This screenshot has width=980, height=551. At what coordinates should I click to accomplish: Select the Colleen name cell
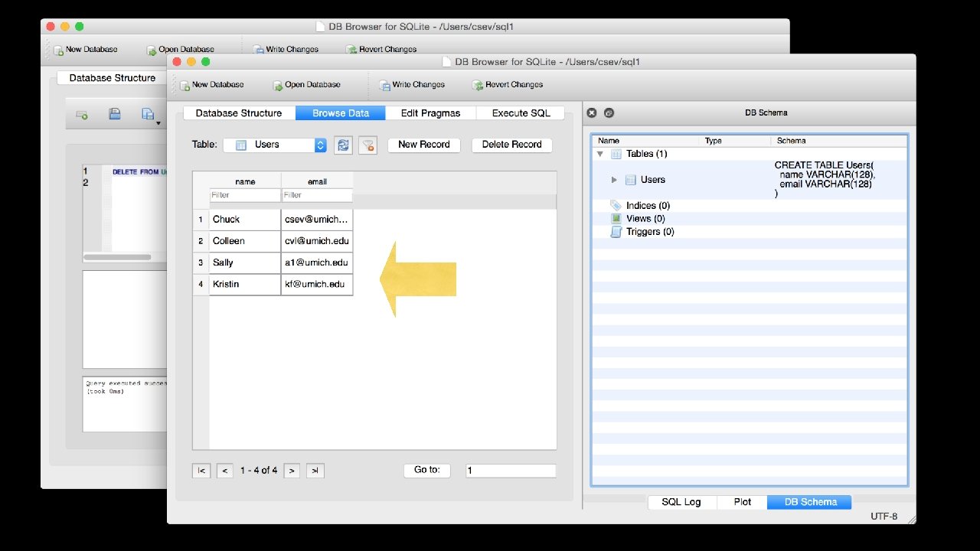(245, 241)
